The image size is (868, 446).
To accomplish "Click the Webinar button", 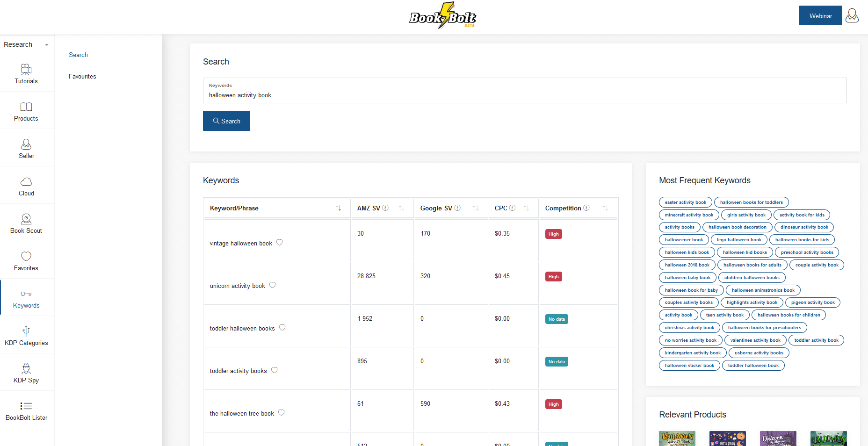I will tap(820, 15).
